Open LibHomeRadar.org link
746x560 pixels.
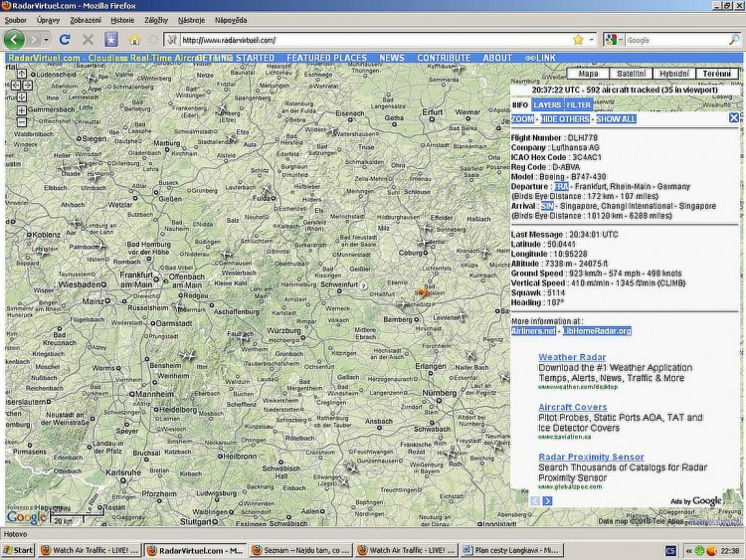[x=597, y=330]
